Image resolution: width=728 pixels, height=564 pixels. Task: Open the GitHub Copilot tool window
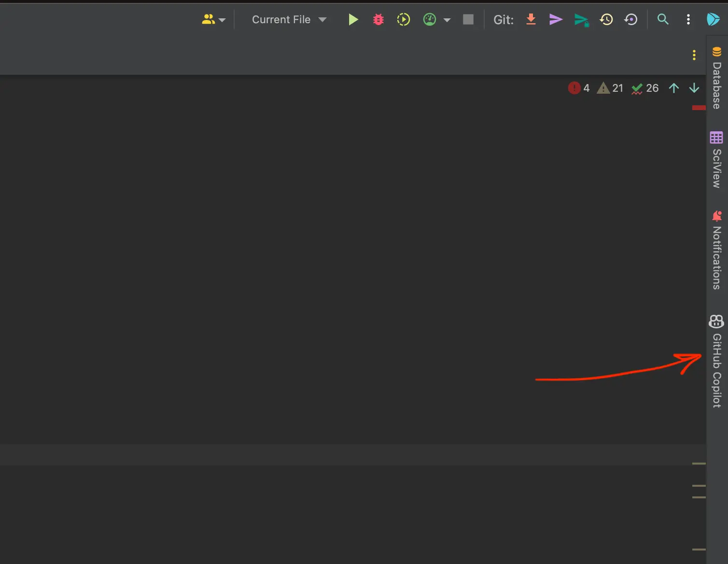(x=717, y=361)
